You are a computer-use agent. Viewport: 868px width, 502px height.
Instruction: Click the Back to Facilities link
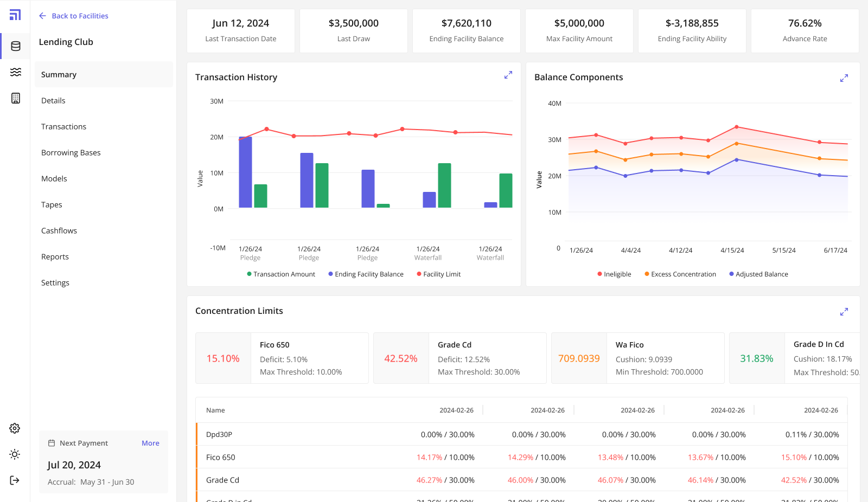click(x=74, y=16)
